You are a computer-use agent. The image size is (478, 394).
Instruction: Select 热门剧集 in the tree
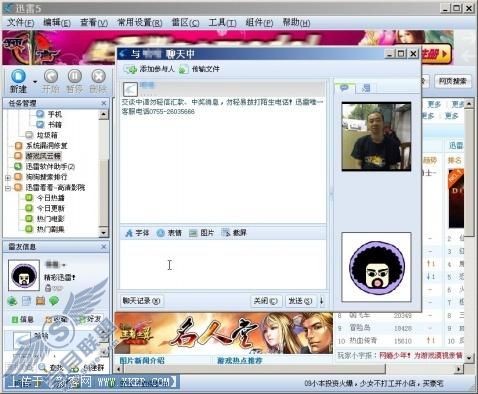coord(51,229)
